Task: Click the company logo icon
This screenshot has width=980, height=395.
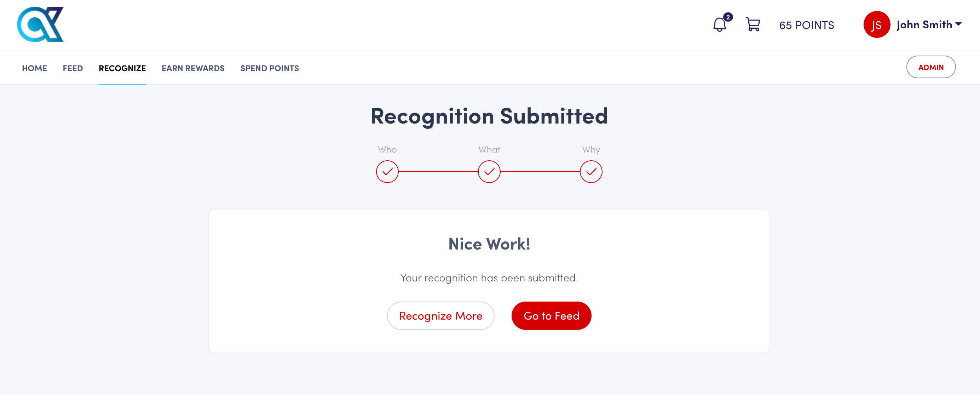Action: [x=40, y=24]
